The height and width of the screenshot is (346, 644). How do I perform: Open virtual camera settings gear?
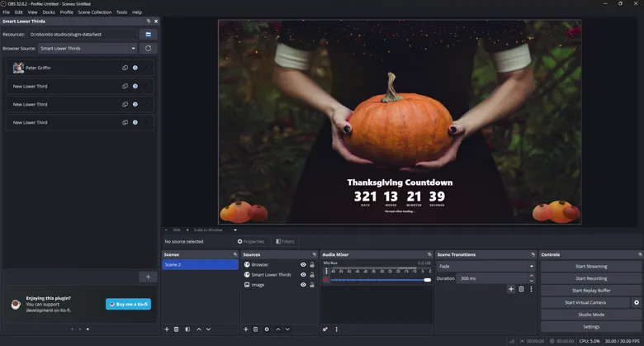point(637,302)
